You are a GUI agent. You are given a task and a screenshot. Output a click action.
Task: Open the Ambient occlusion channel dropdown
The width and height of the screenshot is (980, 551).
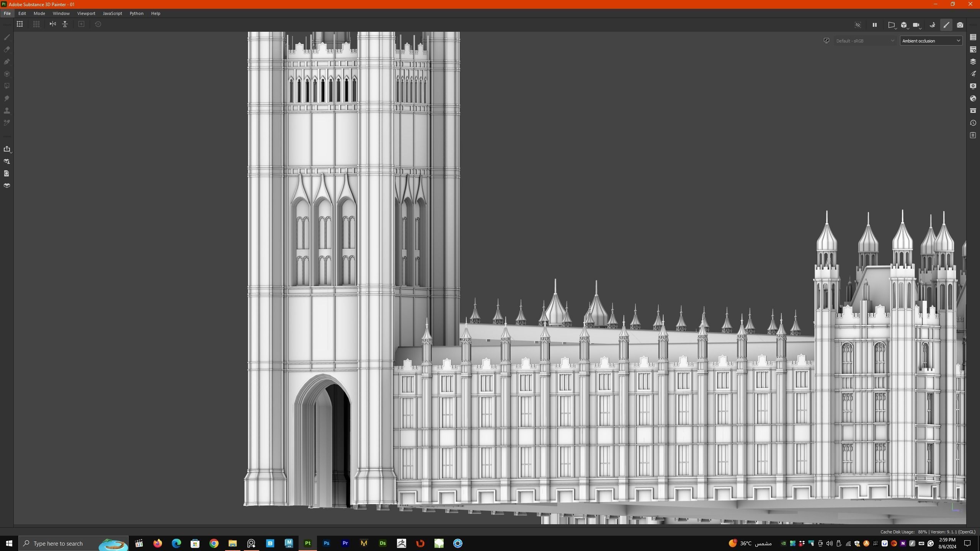click(931, 41)
